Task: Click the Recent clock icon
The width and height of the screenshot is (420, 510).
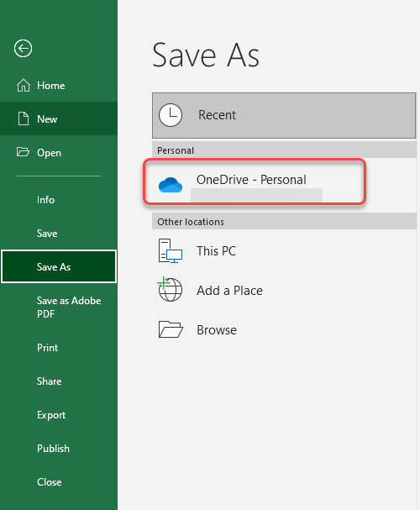Action: point(171,115)
